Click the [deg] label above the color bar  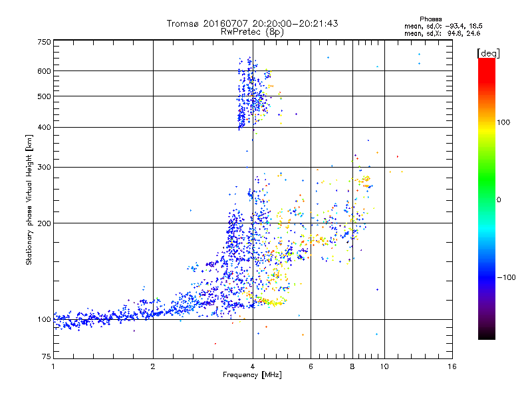488,54
